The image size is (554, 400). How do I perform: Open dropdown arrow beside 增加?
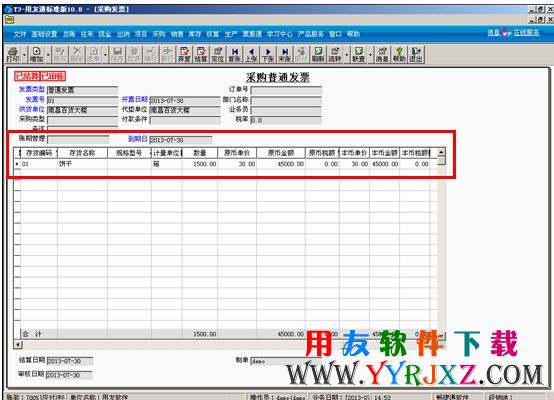(x=48, y=55)
